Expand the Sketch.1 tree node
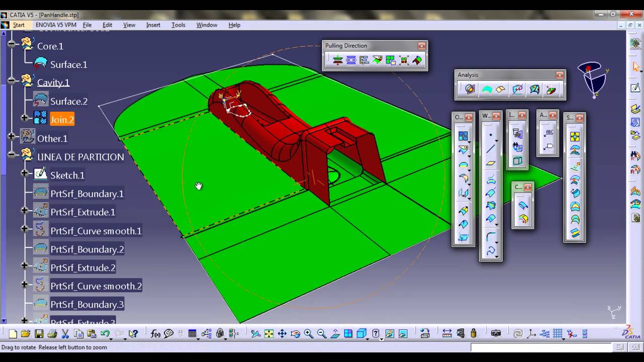 click(24, 173)
